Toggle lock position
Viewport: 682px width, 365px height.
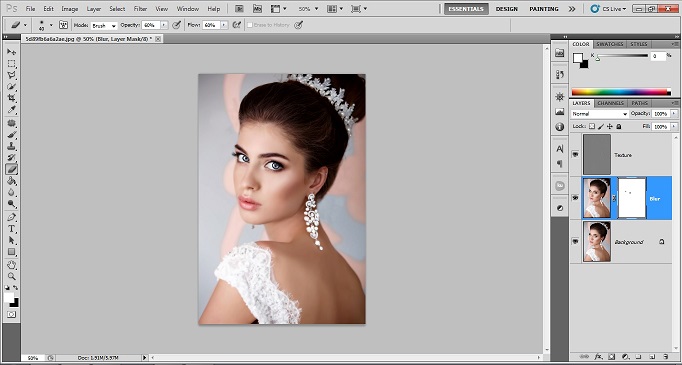tap(609, 126)
